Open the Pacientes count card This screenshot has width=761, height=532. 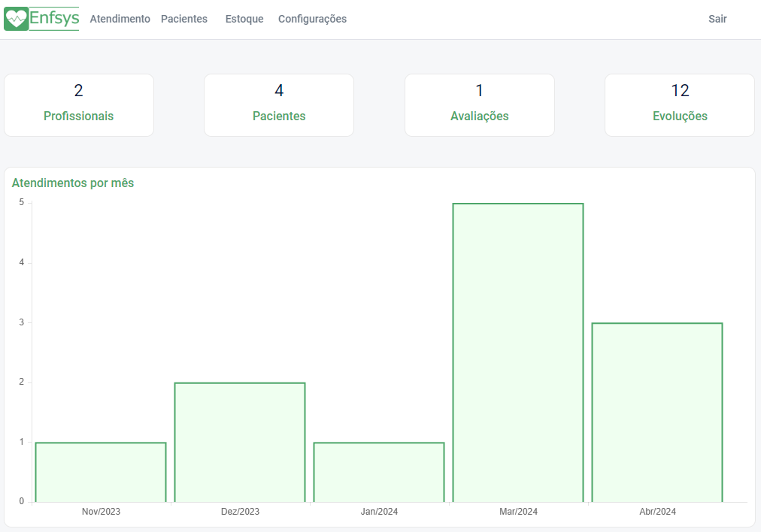[279, 105]
